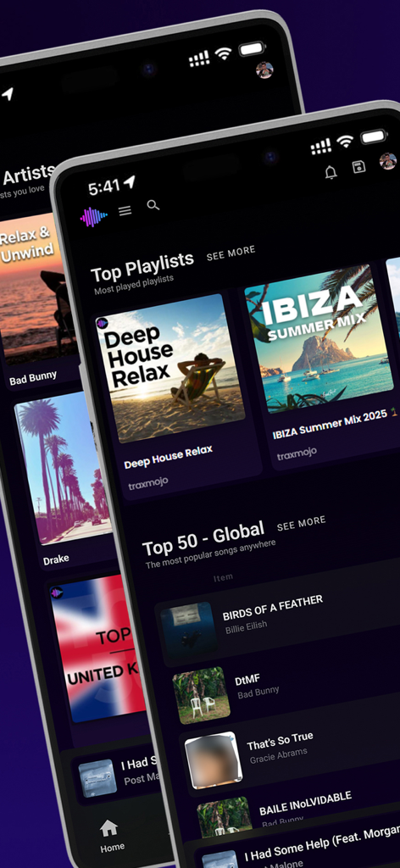The width and height of the screenshot is (400, 868).
Task: Tap Home label on back phone
Action: click(x=113, y=848)
